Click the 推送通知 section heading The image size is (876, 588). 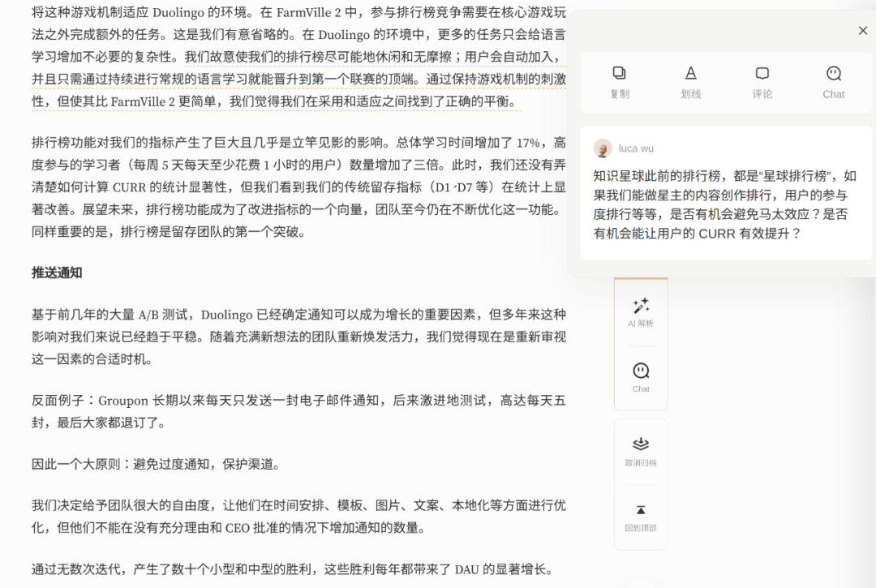57,273
